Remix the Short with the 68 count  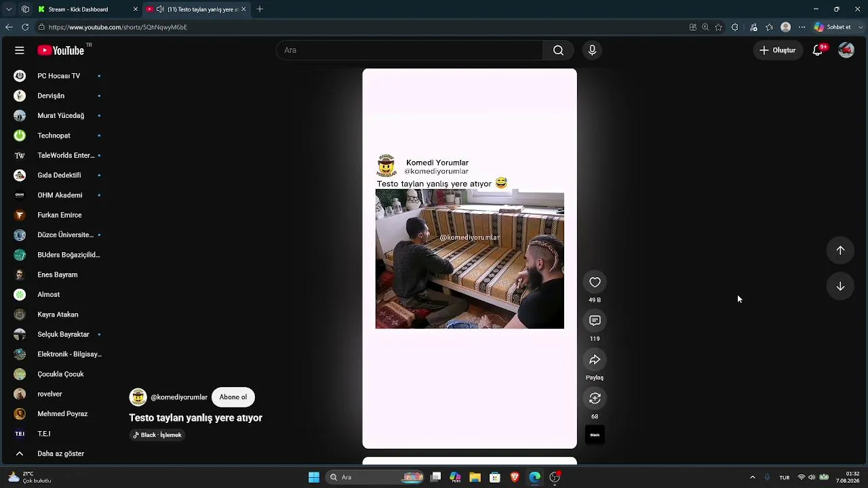point(595,398)
